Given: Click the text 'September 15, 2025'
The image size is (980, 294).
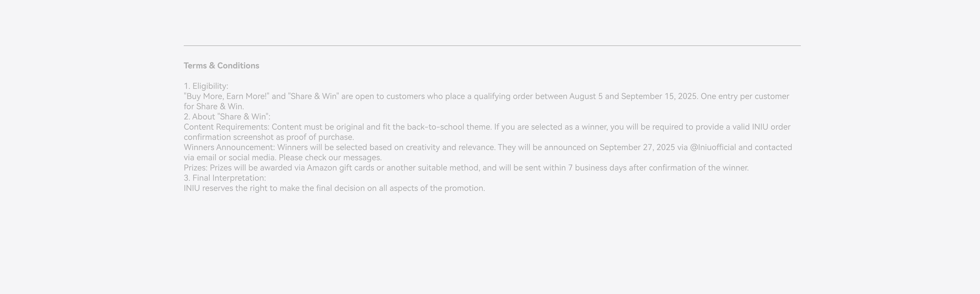Looking at the screenshot, I should pyautogui.click(x=659, y=96).
